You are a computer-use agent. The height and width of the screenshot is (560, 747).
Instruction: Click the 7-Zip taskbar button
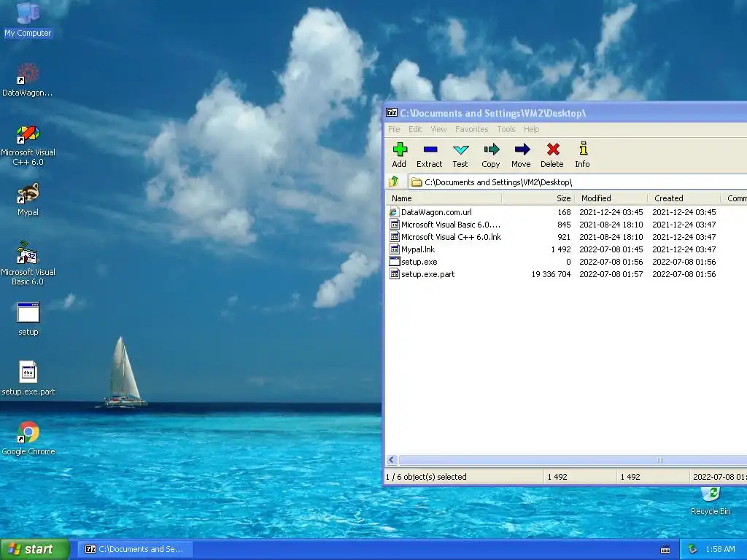[134, 550]
